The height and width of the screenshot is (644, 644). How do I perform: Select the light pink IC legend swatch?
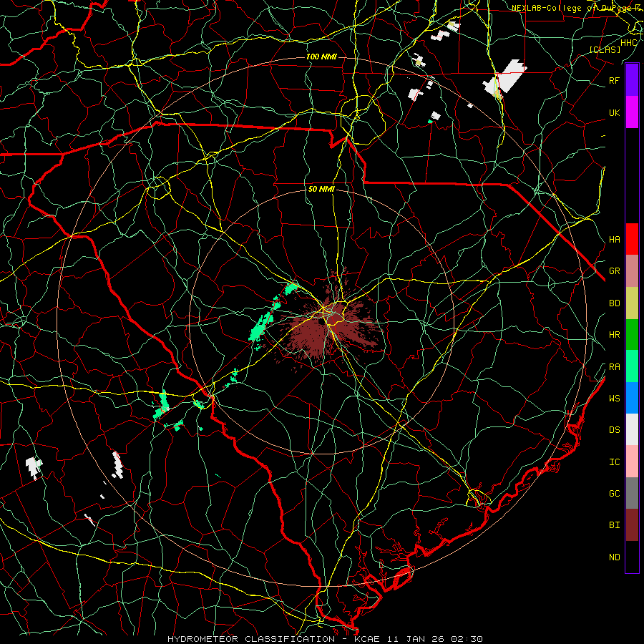pyautogui.click(x=632, y=462)
